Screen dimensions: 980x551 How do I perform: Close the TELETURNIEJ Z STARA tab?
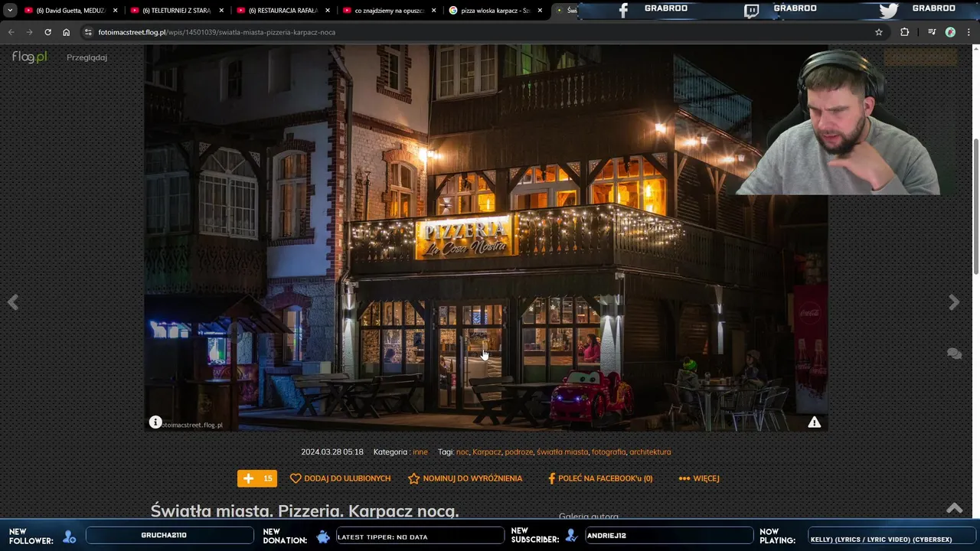point(222,11)
